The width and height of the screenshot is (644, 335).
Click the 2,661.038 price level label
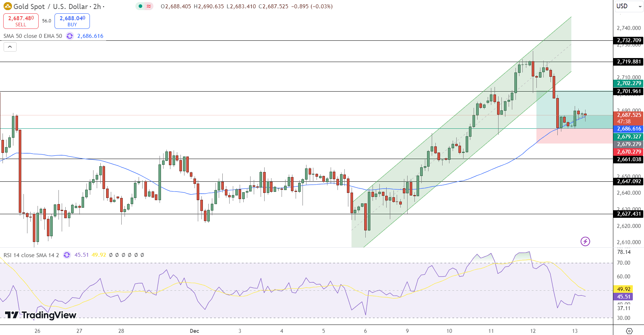tap(629, 159)
